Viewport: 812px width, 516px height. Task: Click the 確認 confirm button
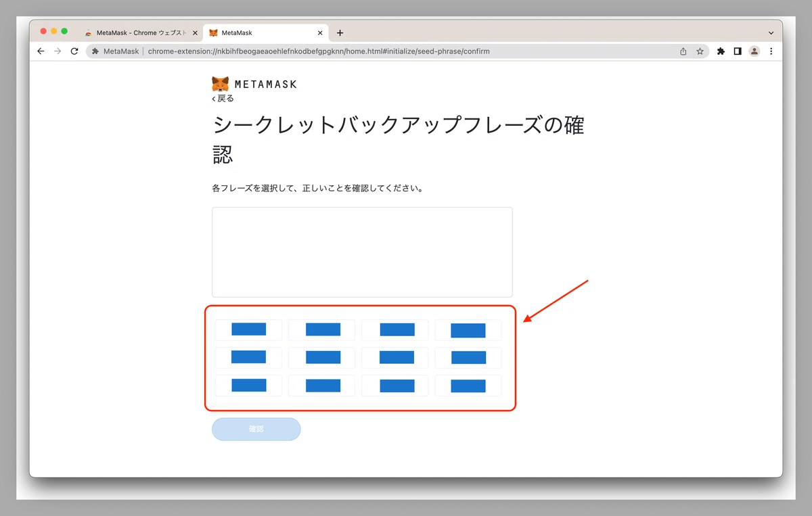tap(256, 429)
